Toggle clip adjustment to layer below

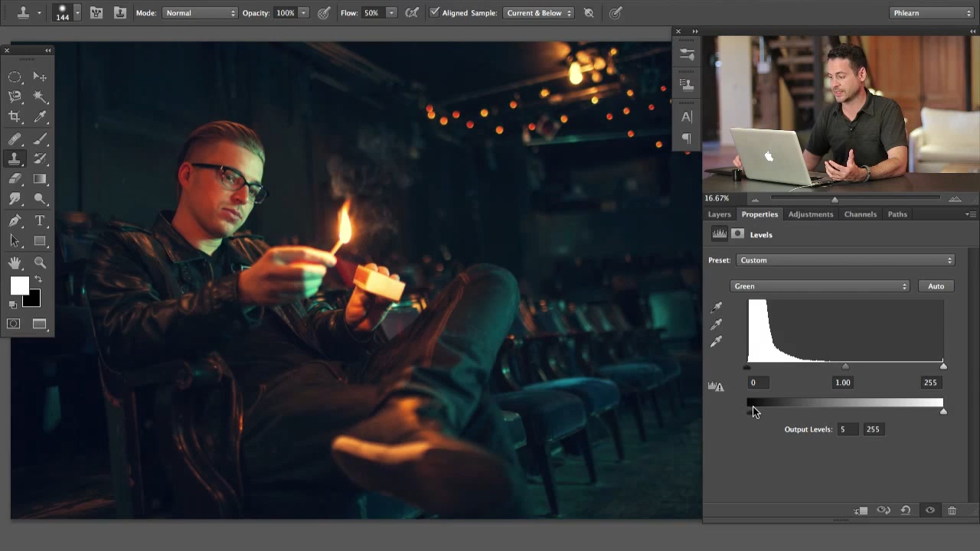click(x=861, y=510)
